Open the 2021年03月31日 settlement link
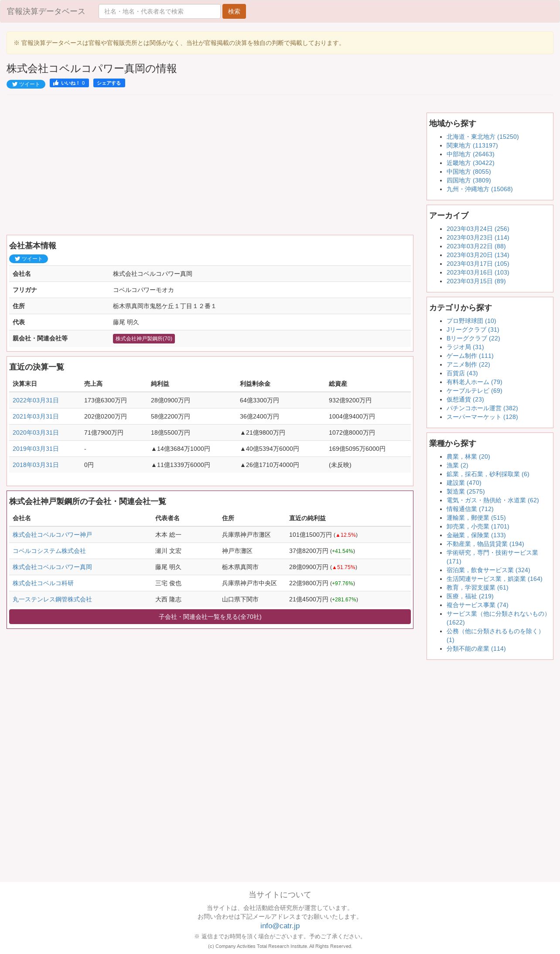The width and height of the screenshot is (560, 954). [x=36, y=416]
